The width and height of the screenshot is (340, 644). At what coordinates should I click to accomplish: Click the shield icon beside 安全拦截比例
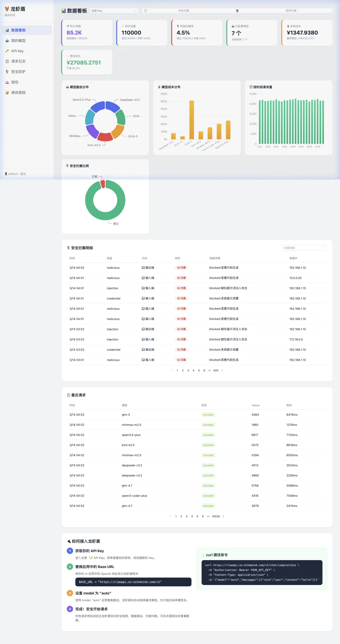pyautogui.click(x=67, y=166)
